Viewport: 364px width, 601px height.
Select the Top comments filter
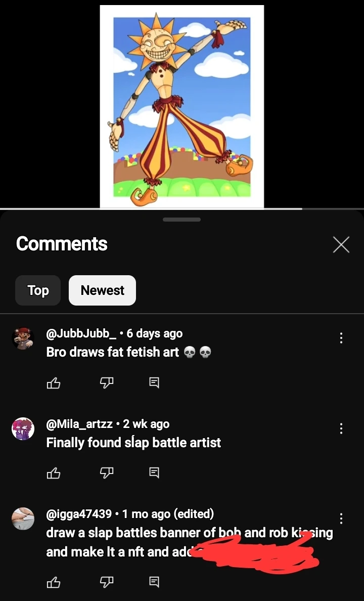point(37,290)
